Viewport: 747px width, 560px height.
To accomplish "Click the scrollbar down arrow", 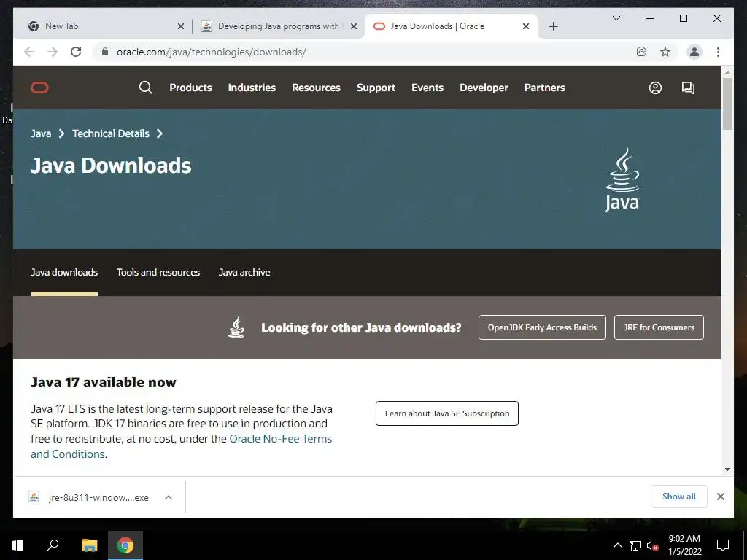I will [727, 469].
